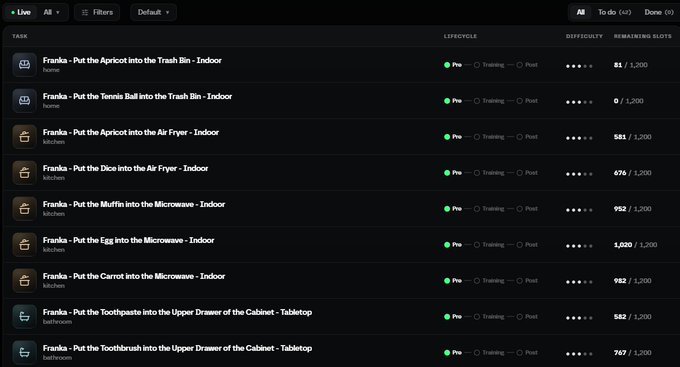Click the DIFFICULTY column header

tap(584, 36)
